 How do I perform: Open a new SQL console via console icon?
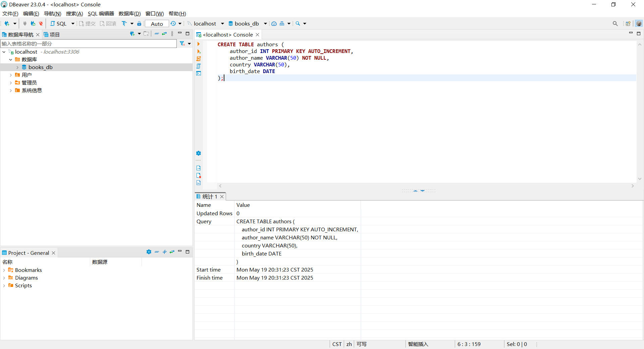(199, 73)
